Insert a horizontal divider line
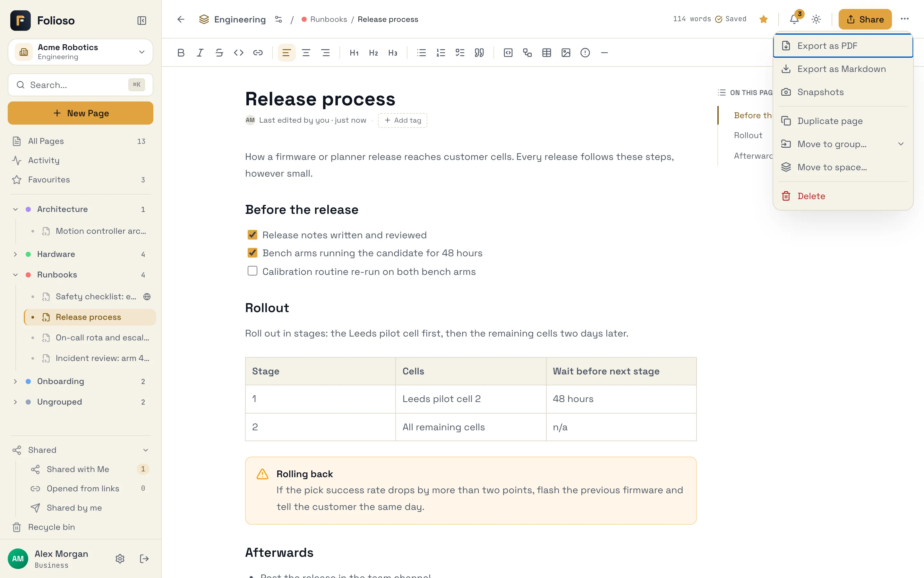The height and width of the screenshot is (578, 924). [x=604, y=53]
